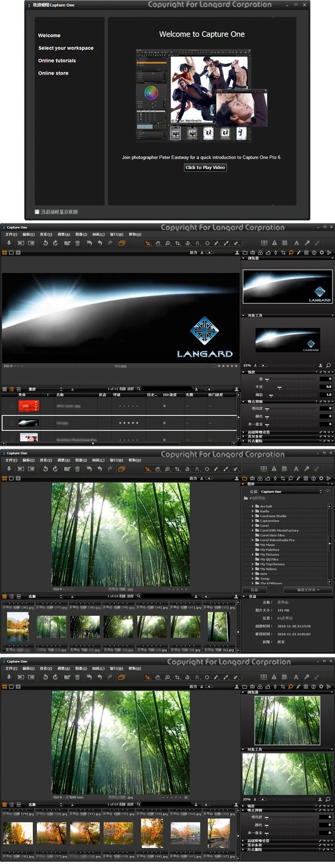Image resolution: width=335 pixels, height=868 pixels.
Task: Click the trash icon in the folder-tree window toolbar
Action: pos(78,469)
